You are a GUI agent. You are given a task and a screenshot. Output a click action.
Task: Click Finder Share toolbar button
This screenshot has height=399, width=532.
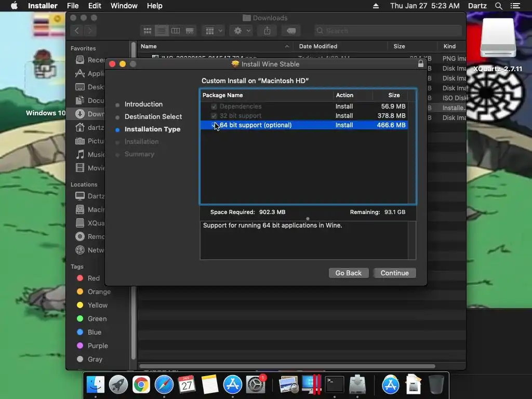click(x=268, y=31)
